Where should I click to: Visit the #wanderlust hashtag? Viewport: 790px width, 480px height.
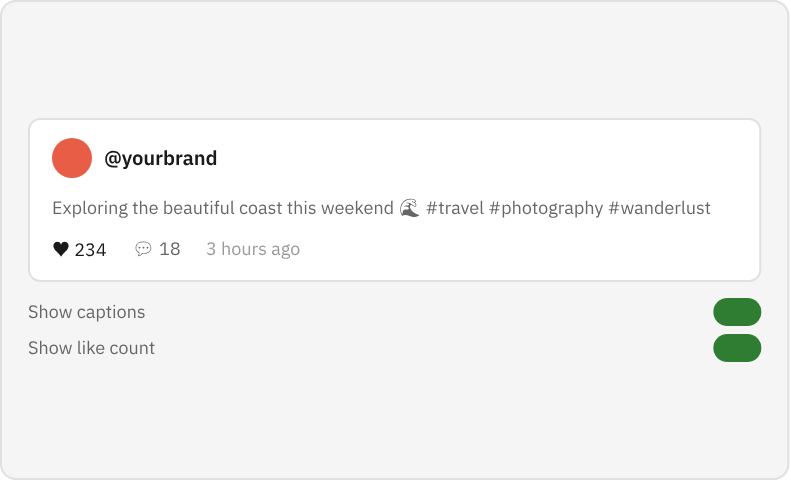(x=659, y=208)
